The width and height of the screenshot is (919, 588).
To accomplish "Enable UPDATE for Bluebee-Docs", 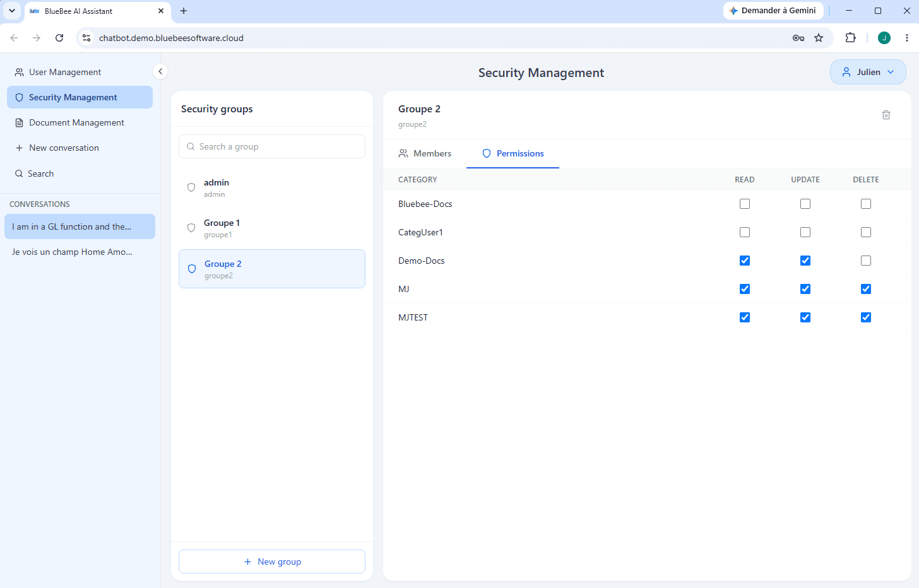I will click(x=805, y=204).
